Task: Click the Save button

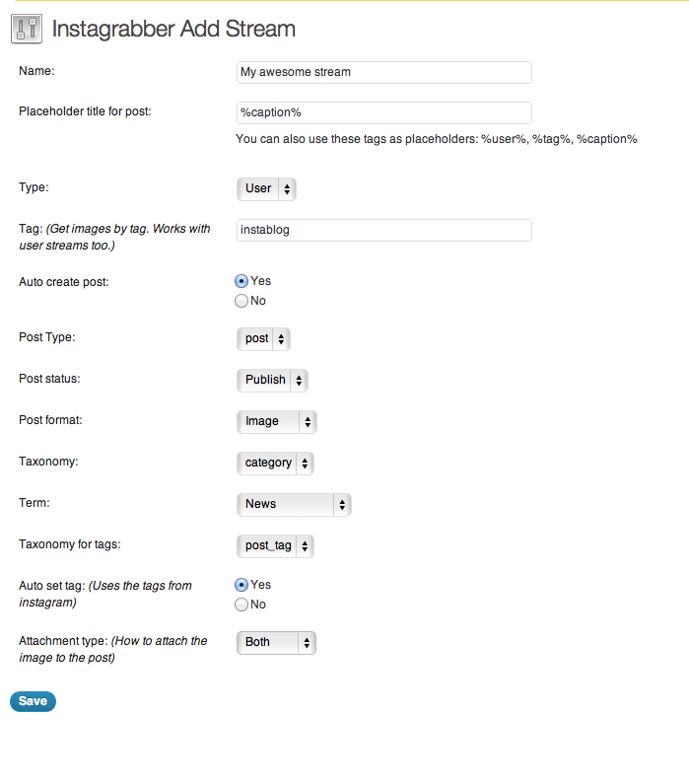Action: [33, 701]
